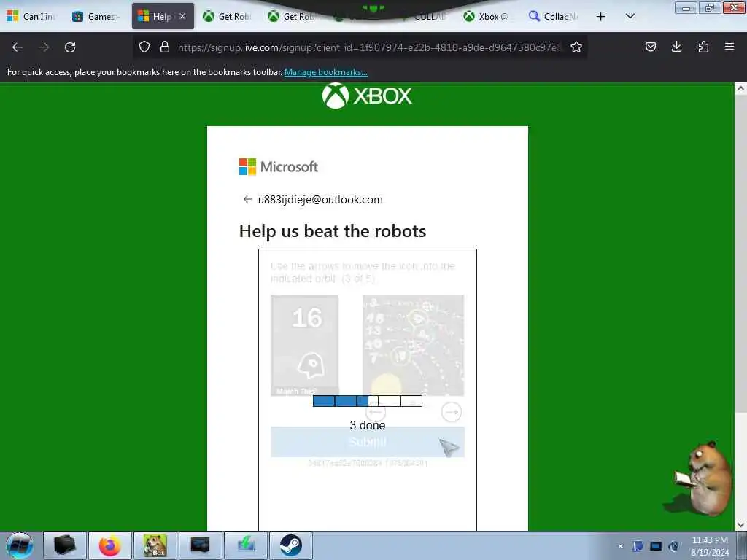This screenshot has height=560, width=747.
Task: Open the clock showing 11:43 PM
Action: (710, 546)
